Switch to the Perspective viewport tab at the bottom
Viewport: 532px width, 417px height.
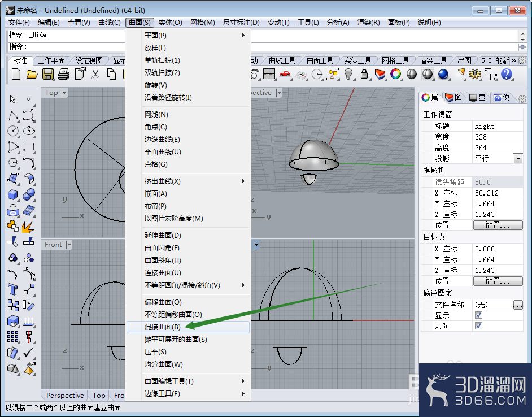65,396
